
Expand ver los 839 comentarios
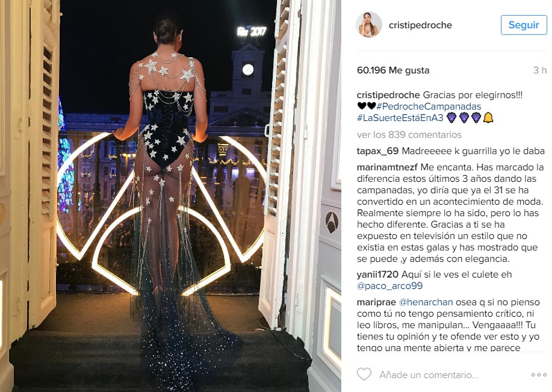(409, 134)
